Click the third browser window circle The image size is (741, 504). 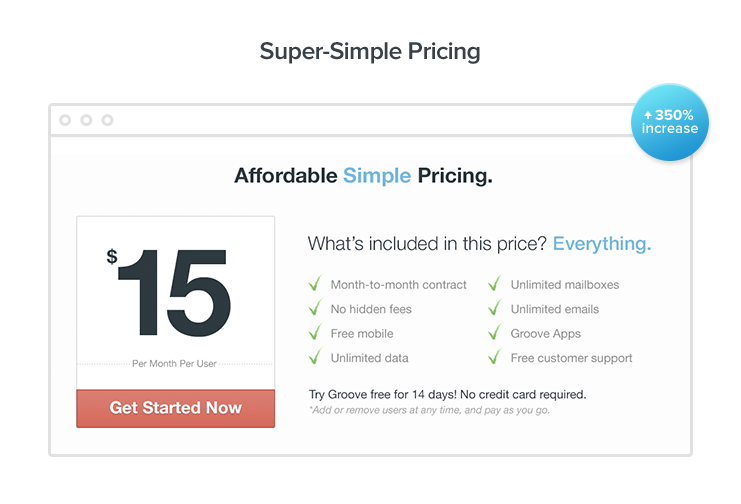click(107, 120)
